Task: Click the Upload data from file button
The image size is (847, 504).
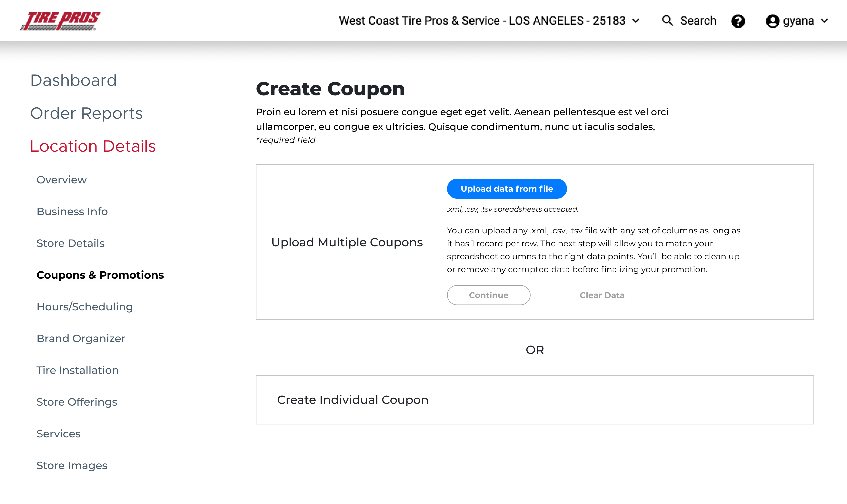Action: (x=507, y=188)
